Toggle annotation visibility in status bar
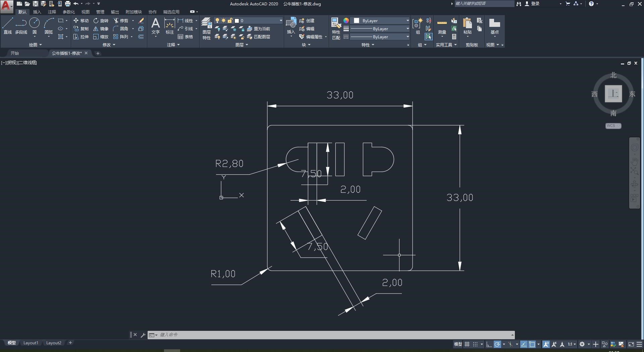The height and width of the screenshot is (352, 644). [546, 344]
